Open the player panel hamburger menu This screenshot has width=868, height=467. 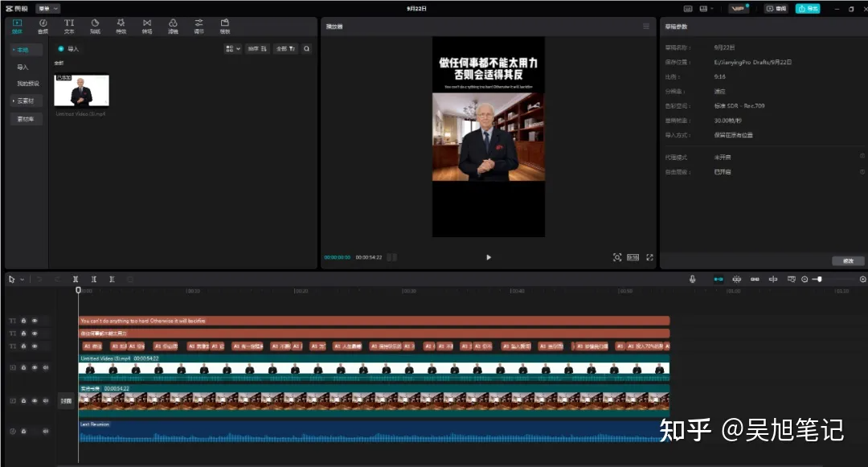pyautogui.click(x=645, y=27)
